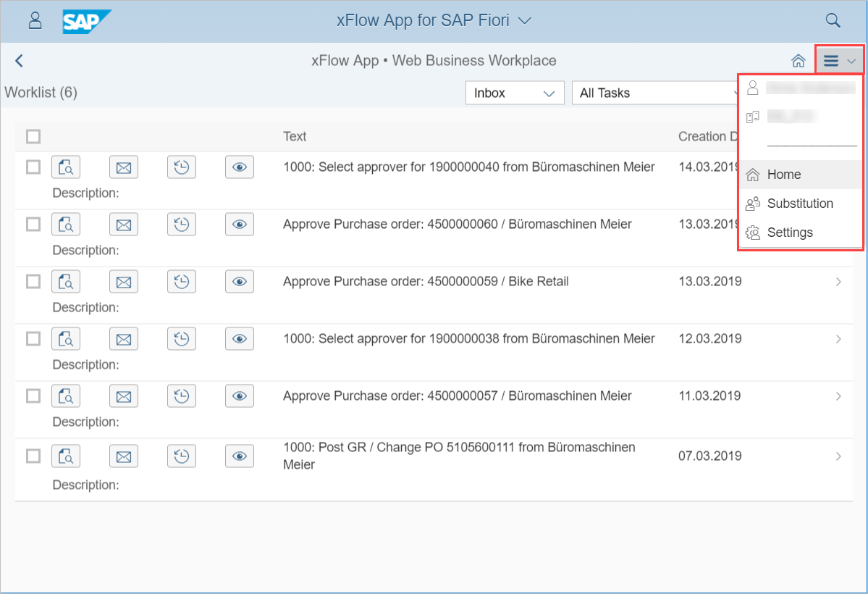This screenshot has width=868, height=594.
Task: Click the envelope icon for purchase order 4500000059
Action: pyautogui.click(x=124, y=282)
